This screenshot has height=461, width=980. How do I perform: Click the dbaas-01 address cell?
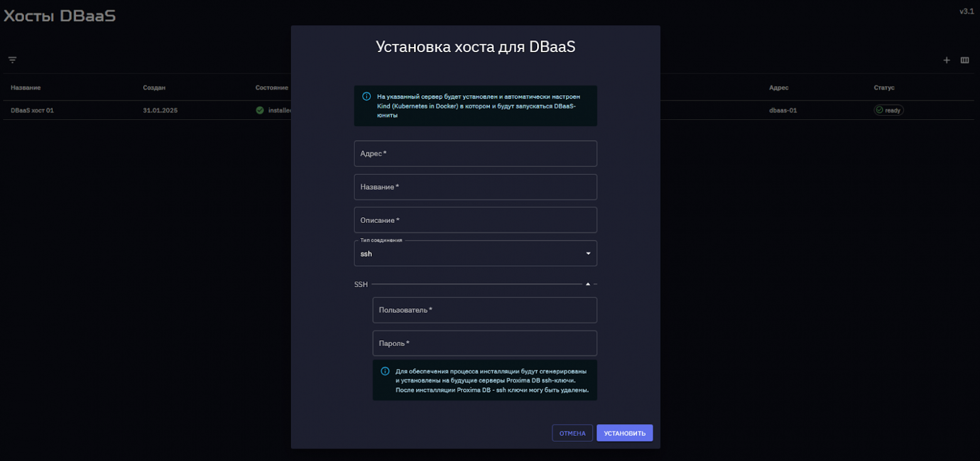coord(783,111)
